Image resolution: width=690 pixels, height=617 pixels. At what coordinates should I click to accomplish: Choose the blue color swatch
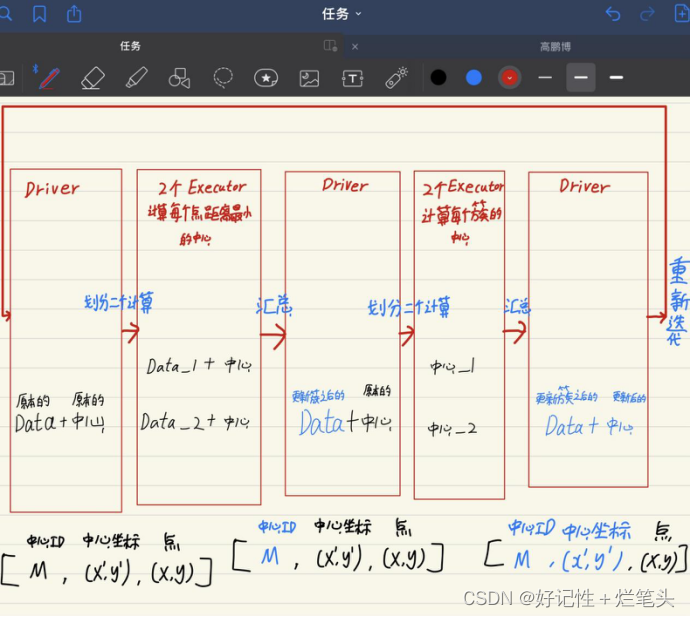pyautogui.click(x=473, y=77)
